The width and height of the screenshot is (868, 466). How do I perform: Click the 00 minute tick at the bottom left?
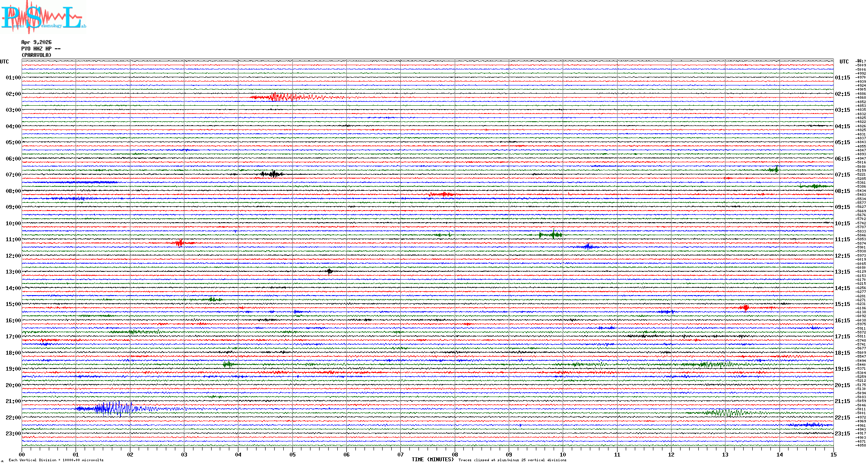(22, 455)
